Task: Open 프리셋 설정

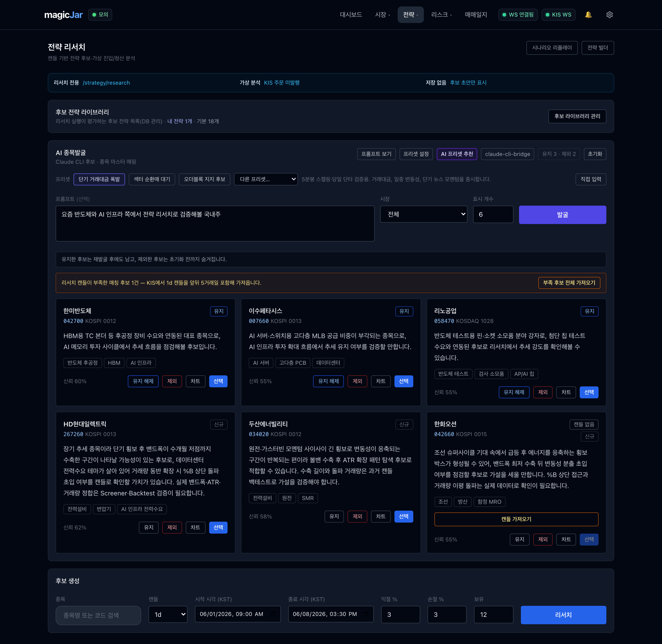Action: (416, 154)
